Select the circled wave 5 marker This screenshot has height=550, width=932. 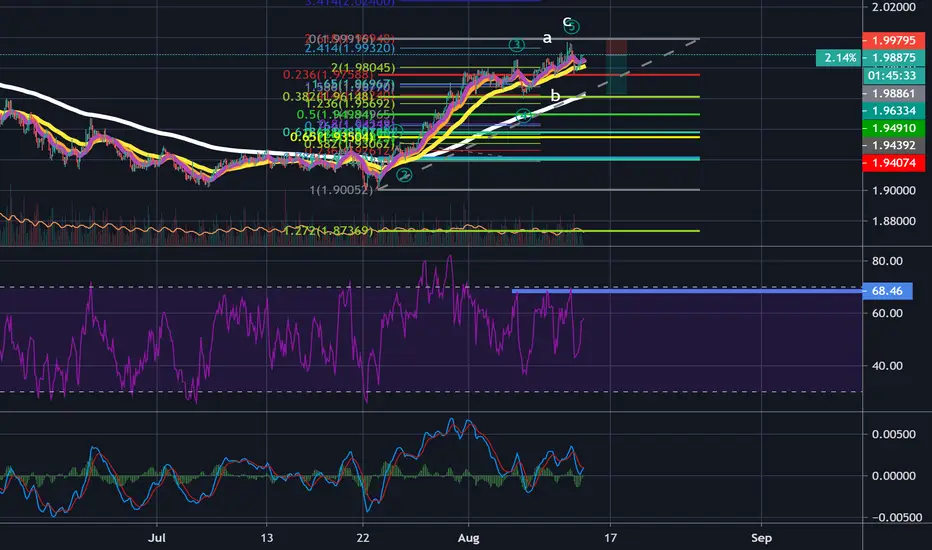tap(572, 27)
